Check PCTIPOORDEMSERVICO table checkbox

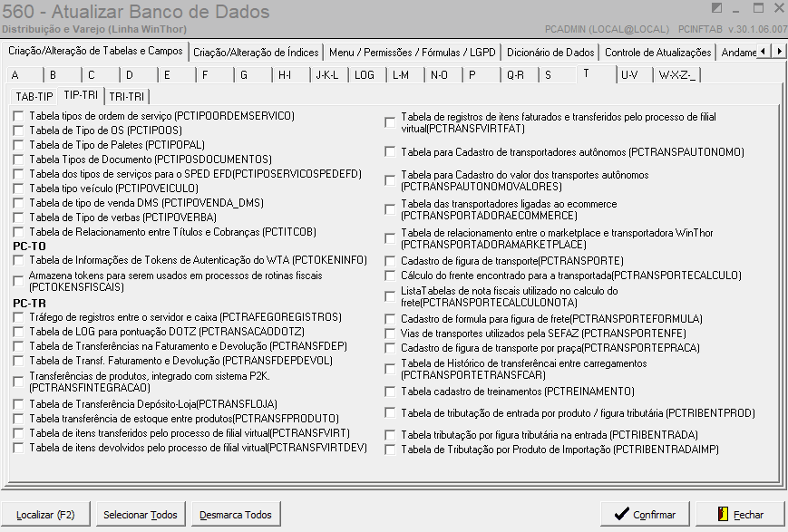point(19,116)
